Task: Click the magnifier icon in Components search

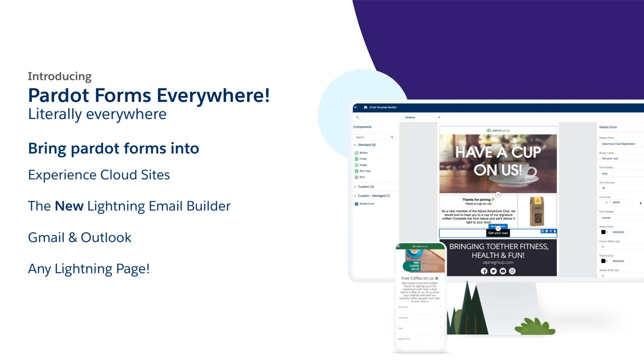Action: coord(392,137)
